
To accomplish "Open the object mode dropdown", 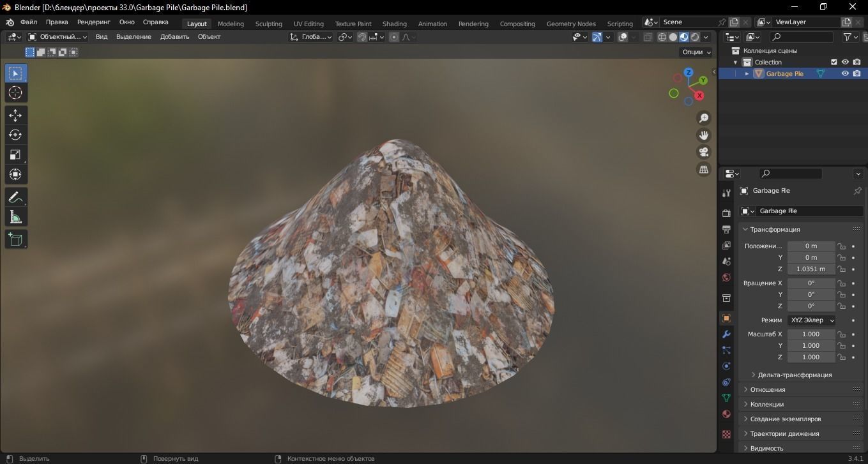I will (x=58, y=37).
